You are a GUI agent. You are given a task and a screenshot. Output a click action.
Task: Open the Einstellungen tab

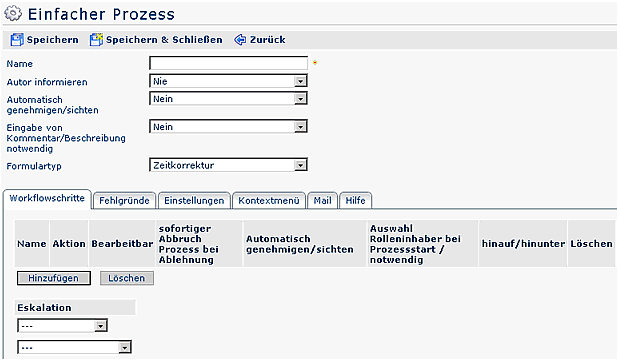[194, 201]
